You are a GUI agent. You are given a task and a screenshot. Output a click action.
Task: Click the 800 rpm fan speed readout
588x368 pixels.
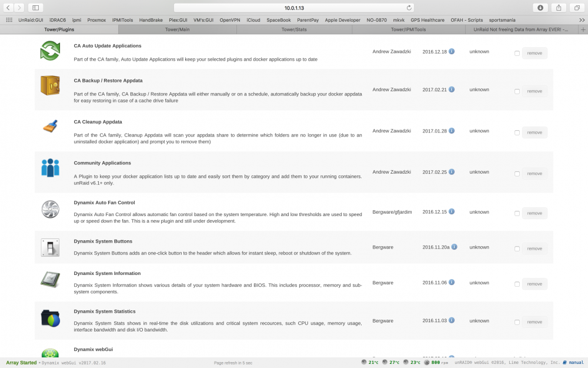pos(436,362)
